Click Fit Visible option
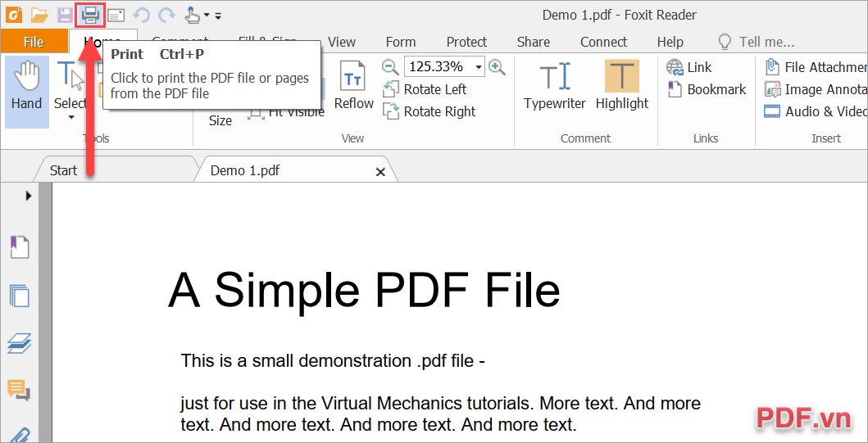 tap(286, 112)
